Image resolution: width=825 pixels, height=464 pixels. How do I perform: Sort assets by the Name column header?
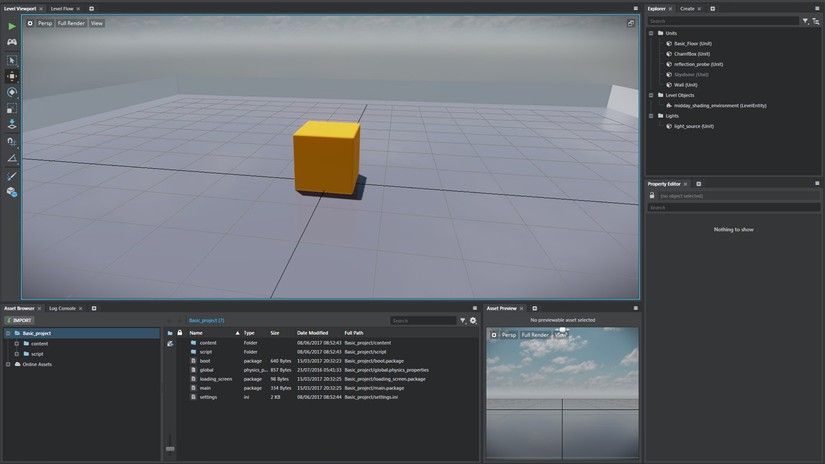196,333
